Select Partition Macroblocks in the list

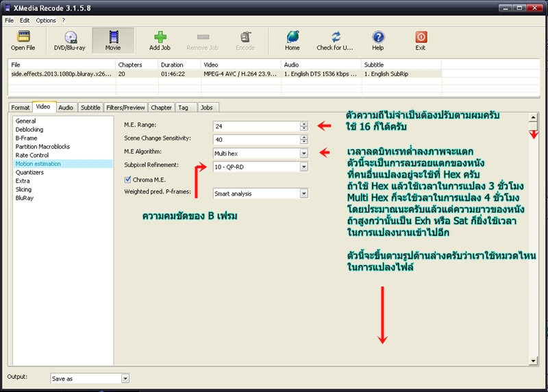click(42, 147)
